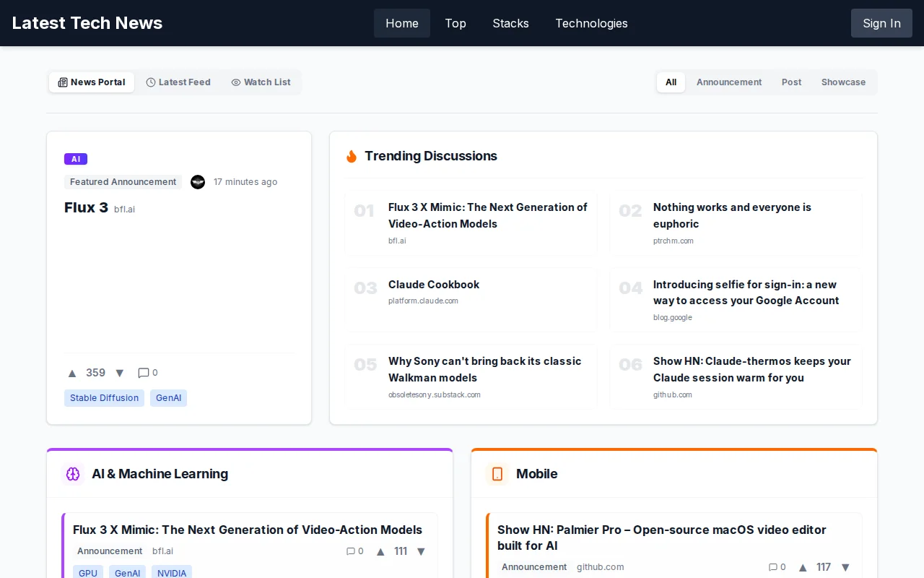This screenshot has height=578, width=924.
Task: Downvote the Palmier Pro Show HN post
Action: coord(845,567)
